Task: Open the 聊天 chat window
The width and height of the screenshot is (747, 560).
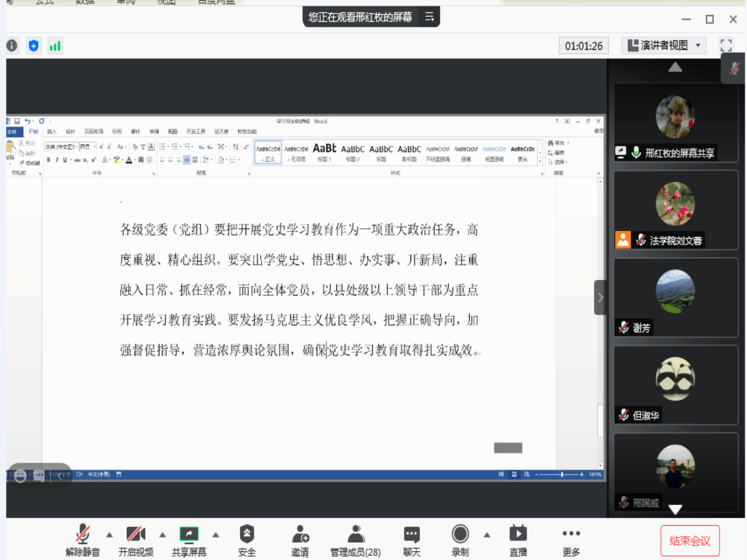Action: [x=411, y=540]
